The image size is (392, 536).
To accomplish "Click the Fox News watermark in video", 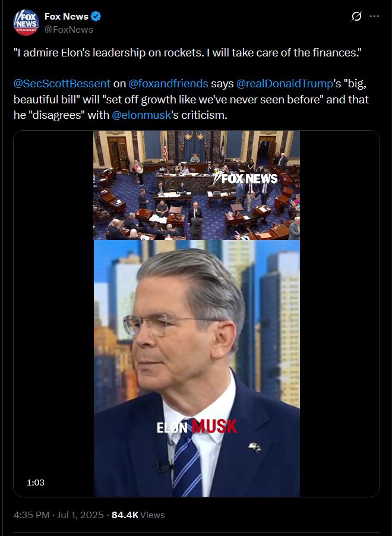I will (x=245, y=178).
